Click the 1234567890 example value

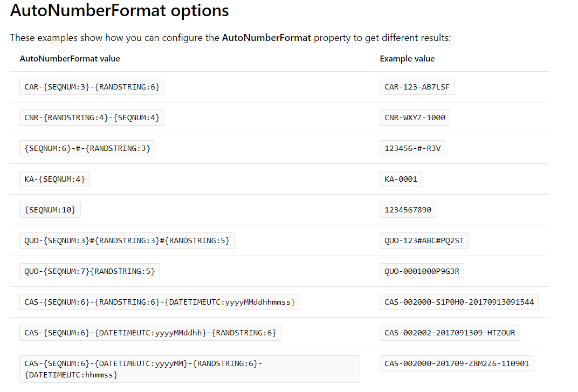(x=408, y=210)
